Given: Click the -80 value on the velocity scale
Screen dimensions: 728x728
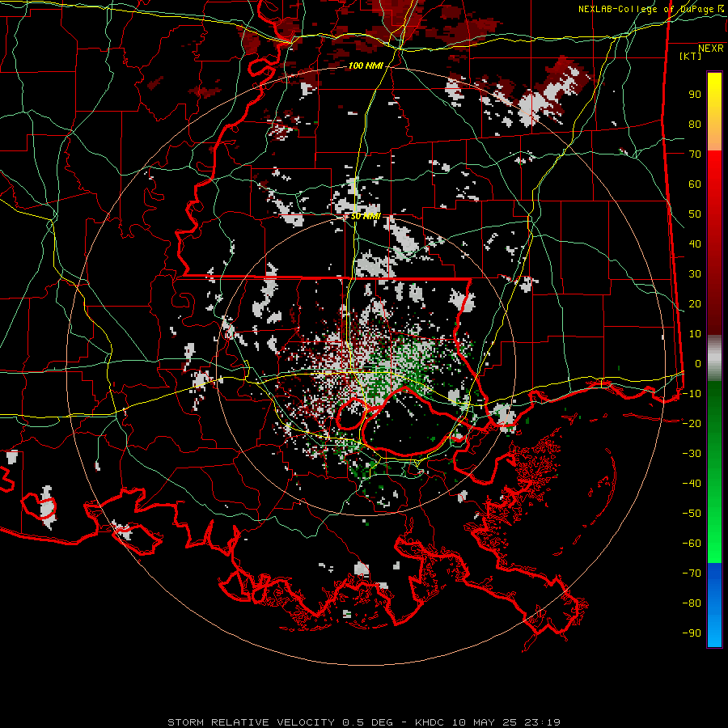Looking at the screenshot, I should (x=692, y=603).
